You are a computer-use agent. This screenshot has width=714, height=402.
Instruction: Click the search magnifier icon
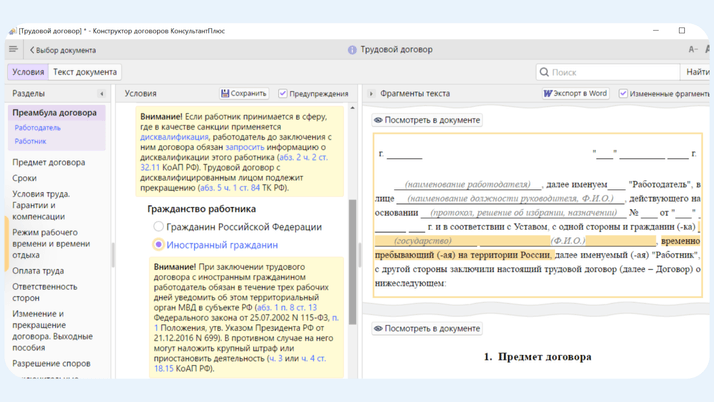544,72
